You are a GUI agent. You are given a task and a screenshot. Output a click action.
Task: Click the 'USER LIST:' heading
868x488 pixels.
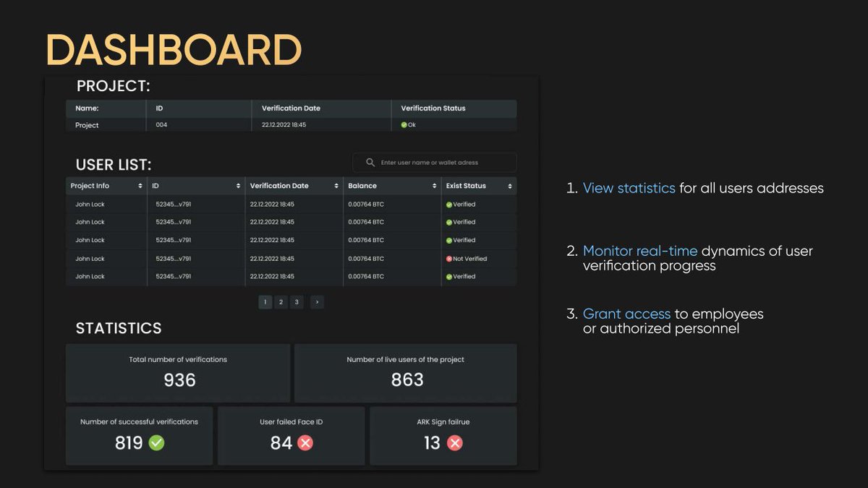coord(114,165)
